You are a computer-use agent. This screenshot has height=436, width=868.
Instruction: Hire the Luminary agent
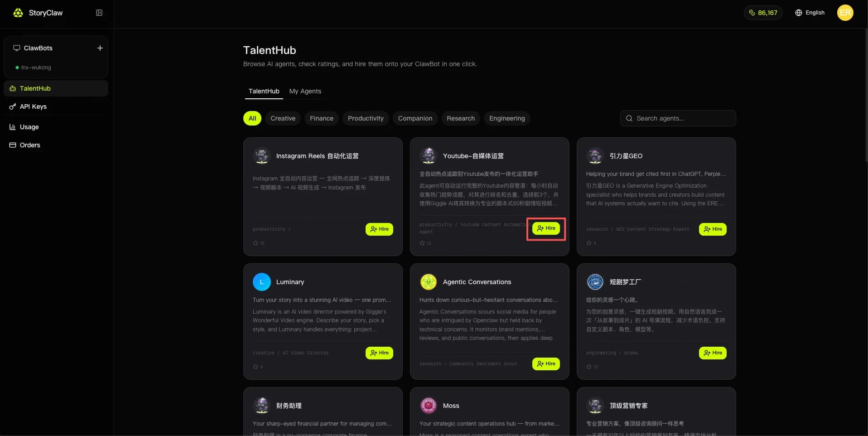(x=379, y=353)
